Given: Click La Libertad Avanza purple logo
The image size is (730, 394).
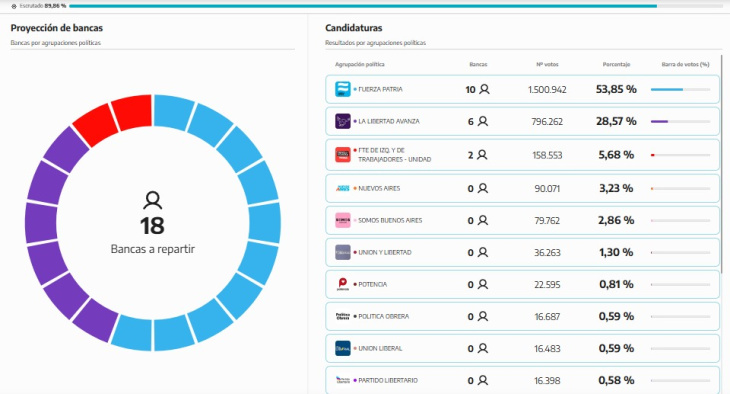Looking at the screenshot, I should (x=343, y=121).
